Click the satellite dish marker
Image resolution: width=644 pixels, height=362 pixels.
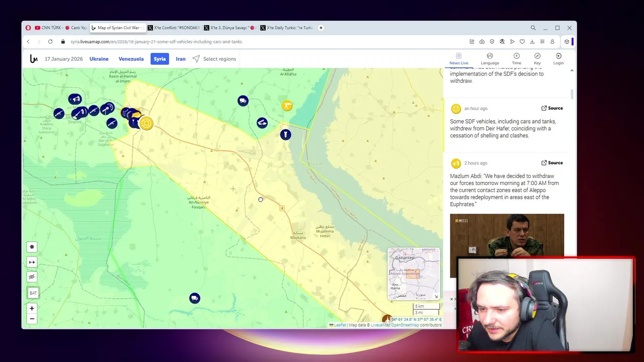(x=108, y=108)
